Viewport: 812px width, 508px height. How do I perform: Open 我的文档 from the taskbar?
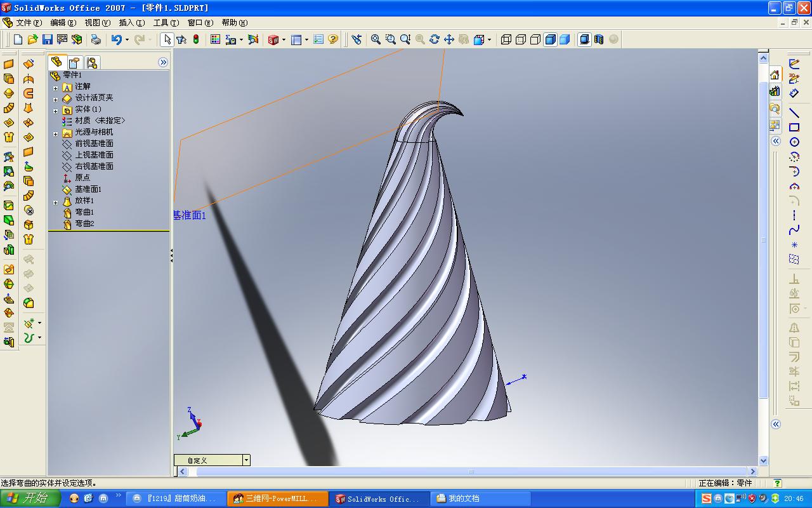(x=481, y=498)
